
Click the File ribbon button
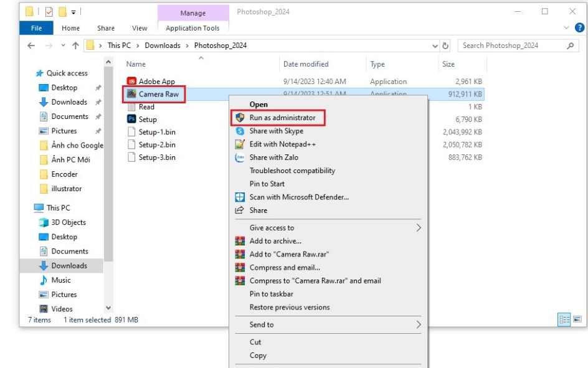tap(37, 28)
